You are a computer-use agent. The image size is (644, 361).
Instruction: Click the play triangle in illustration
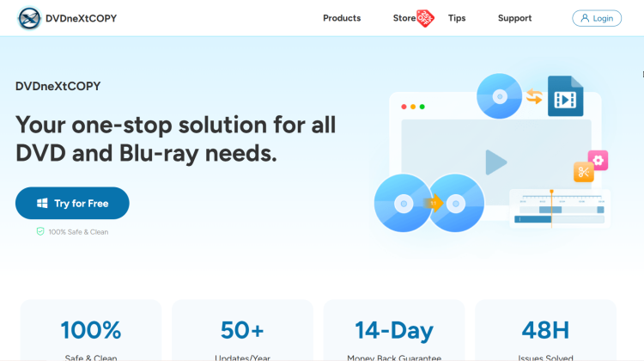click(495, 162)
